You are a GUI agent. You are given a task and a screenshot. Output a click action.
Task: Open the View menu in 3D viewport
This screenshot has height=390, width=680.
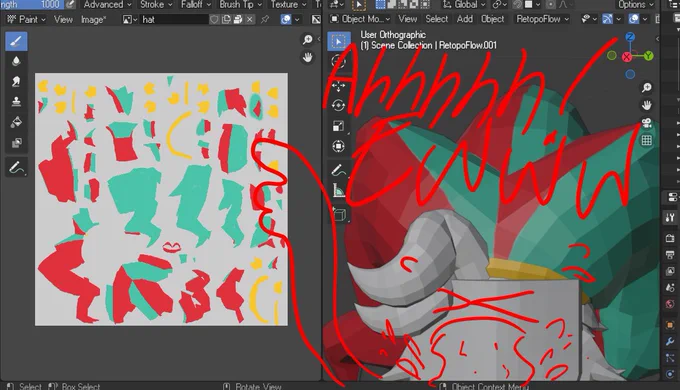click(x=408, y=19)
